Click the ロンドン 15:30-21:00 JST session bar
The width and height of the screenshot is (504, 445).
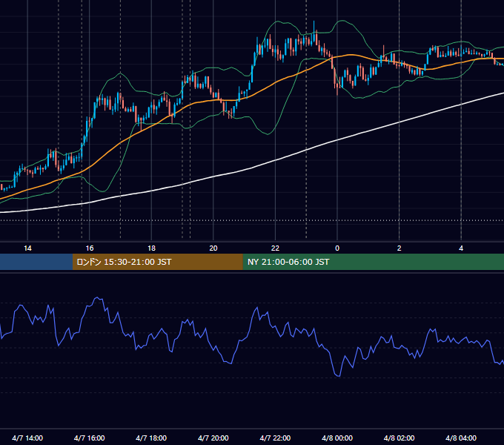(x=157, y=262)
